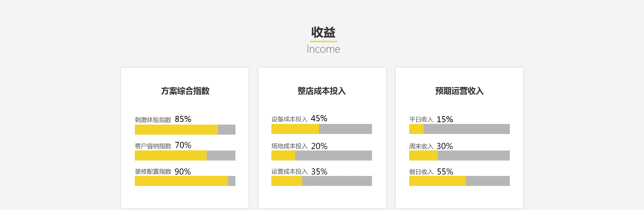Click the yellow underline beneath 收益
644x210 pixels.
[x=323, y=41]
